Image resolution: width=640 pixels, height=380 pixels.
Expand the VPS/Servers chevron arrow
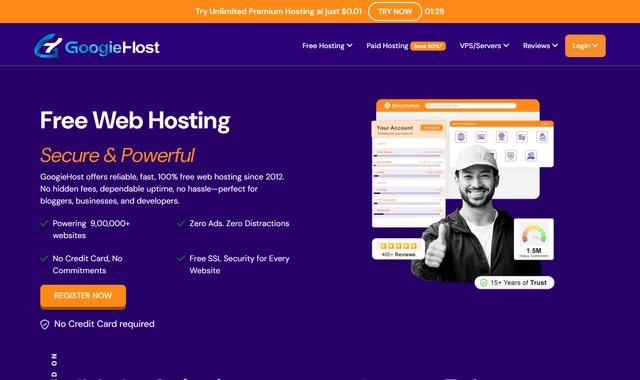pyautogui.click(x=506, y=46)
